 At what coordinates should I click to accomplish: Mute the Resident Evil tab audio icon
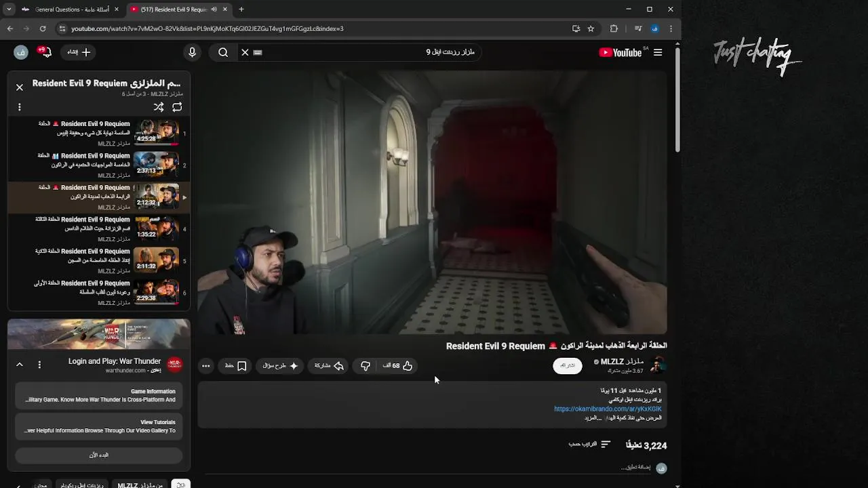coord(214,9)
